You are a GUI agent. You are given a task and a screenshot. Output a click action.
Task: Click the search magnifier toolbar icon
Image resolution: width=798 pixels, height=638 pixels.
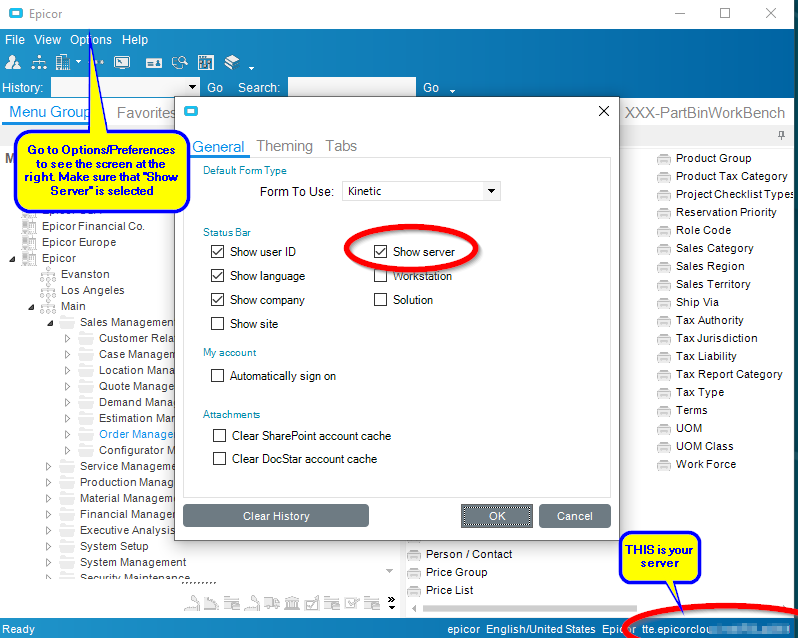[180, 63]
